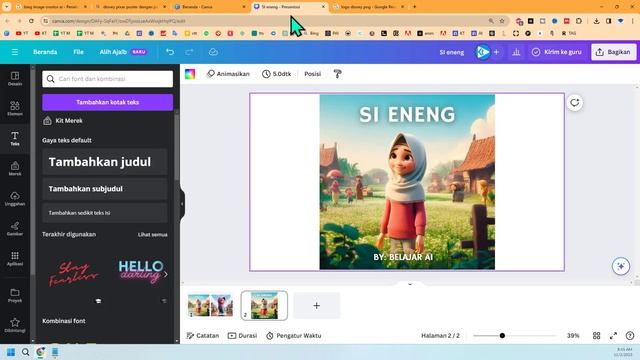The height and width of the screenshot is (360, 640).
Task: Undo the last action
Action: click(170, 52)
